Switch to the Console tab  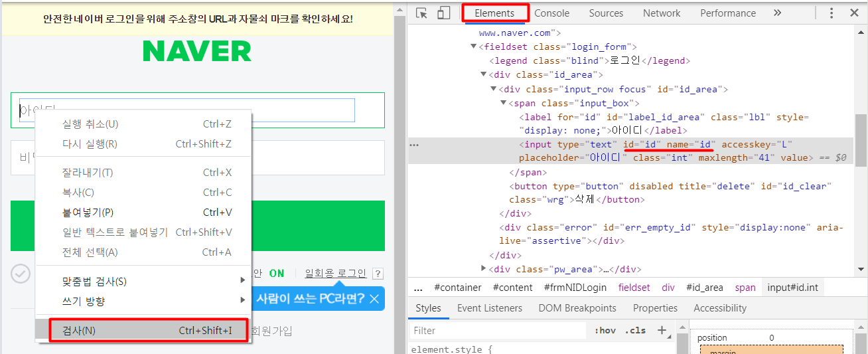[552, 13]
